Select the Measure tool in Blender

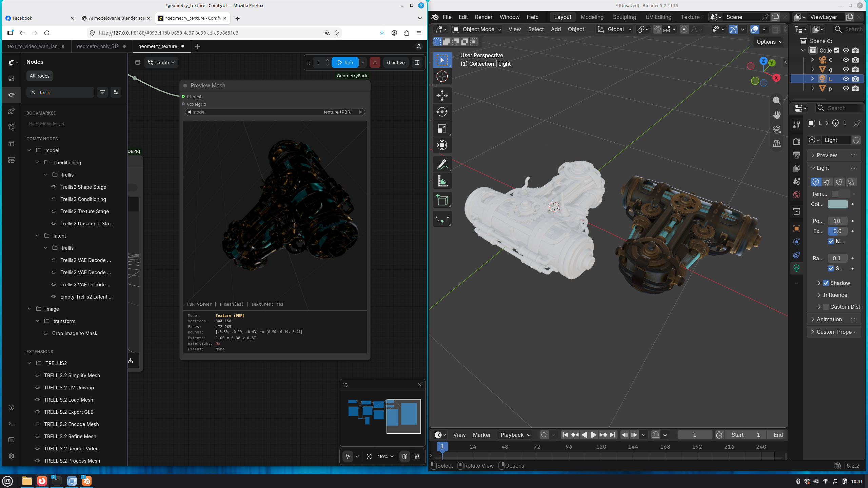(442, 181)
